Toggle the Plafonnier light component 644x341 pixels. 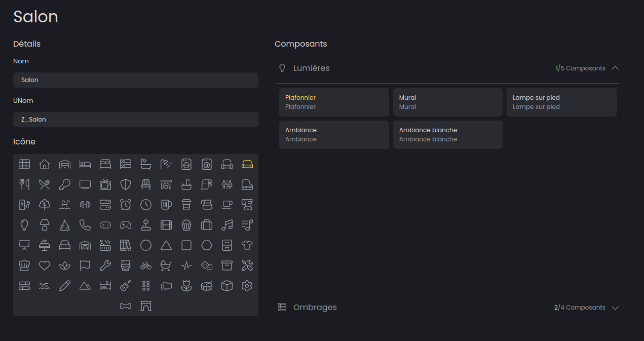334,102
